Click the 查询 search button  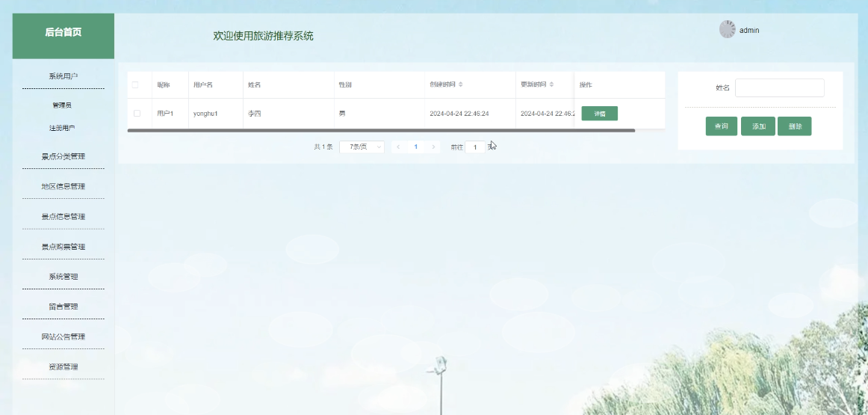coord(722,126)
